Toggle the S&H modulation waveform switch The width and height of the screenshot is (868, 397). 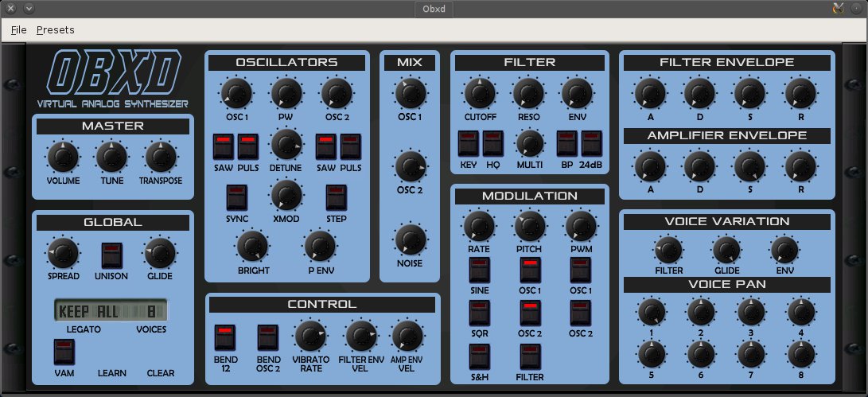pyautogui.click(x=479, y=356)
